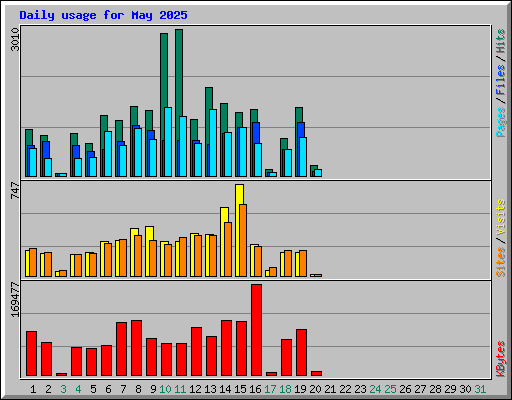Click the orange Sites bar for day 14
Viewport: 512px width, 400px height.
228,249
